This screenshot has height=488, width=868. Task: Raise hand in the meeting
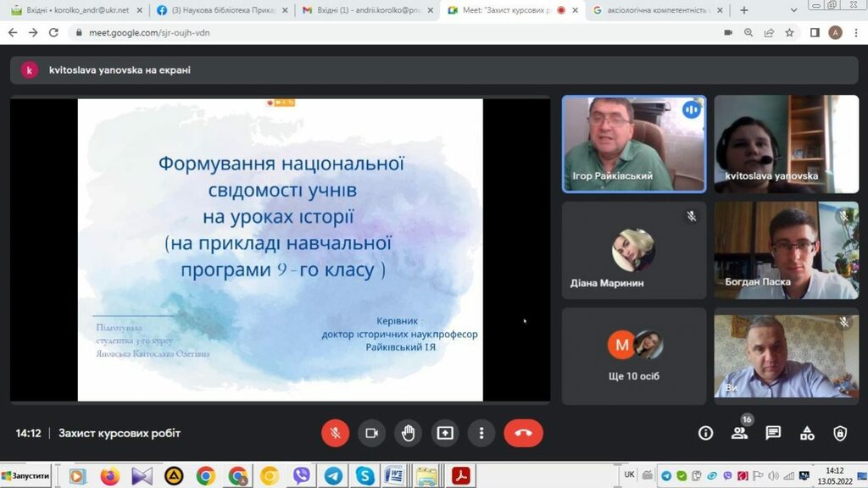point(408,433)
